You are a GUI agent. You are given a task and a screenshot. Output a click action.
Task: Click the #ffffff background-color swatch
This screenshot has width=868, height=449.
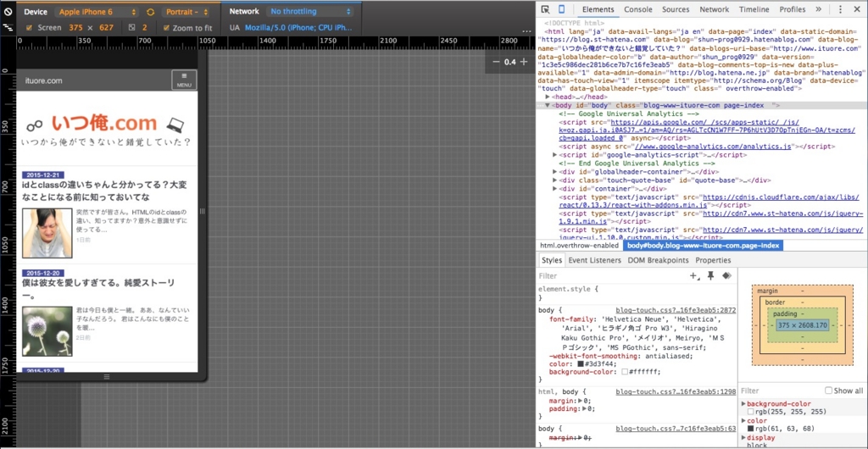[x=625, y=372]
